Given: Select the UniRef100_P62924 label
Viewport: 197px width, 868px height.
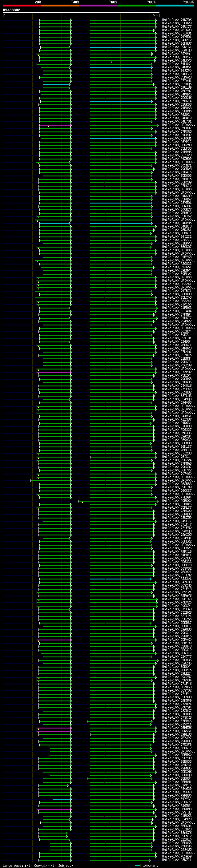Looking at the screenshot, I should (x=177, y=115).
